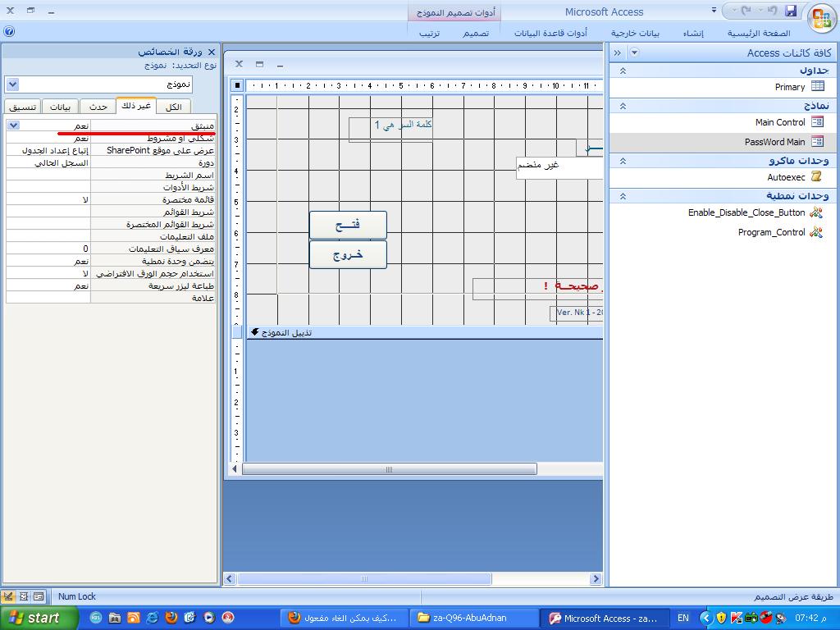Select the Program_Control module icon
The height and width of the screenshot is (630, 840).
(x=816, y=232)
